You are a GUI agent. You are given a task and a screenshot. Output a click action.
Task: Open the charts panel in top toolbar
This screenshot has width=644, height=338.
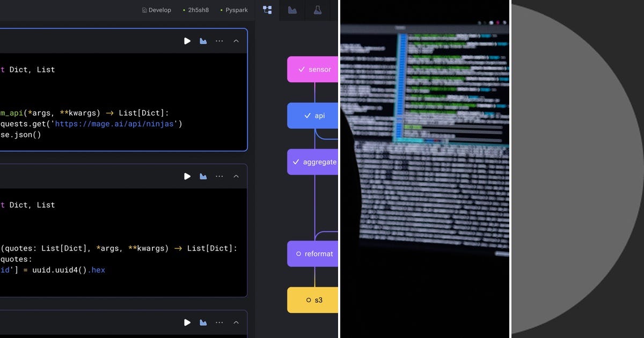[x=292, y=10]
